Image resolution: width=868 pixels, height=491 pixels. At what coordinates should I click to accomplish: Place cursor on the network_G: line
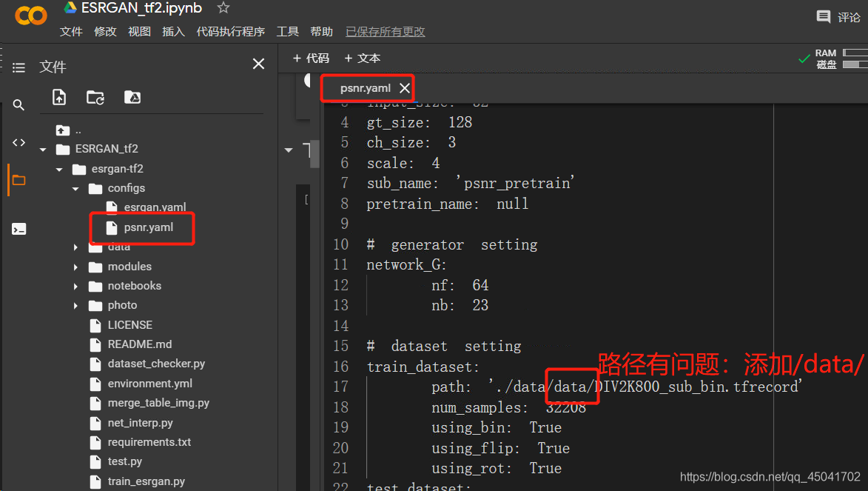click(x=406, y=265)
